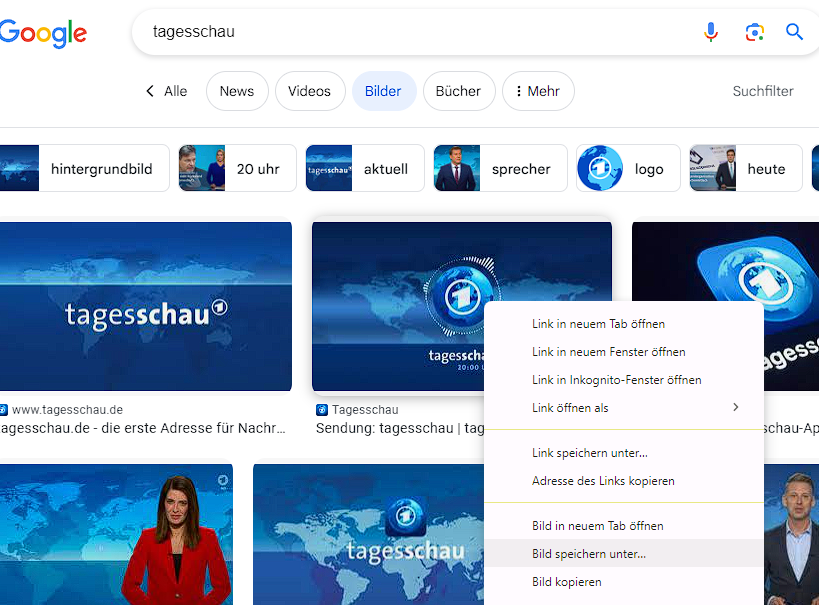Image resolution: width=819 pixels, height=605 pixels.
Task: Select 'Adresse des Links kopieren'
Action: pyautogui.click(x=602, y=481)
